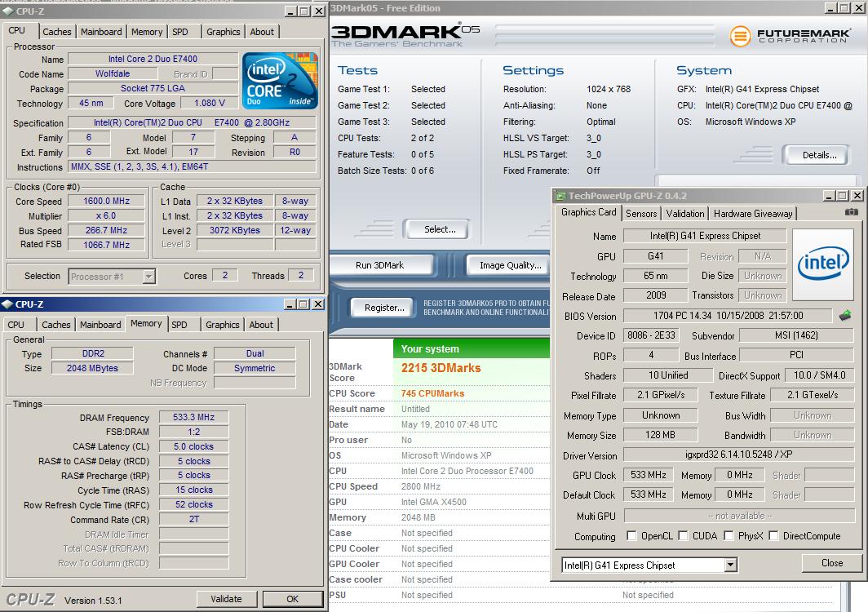Viewport: 868px width, 612px height.
Task: Click the Core Speed 1600.0 MHz field
Action: click(x=106, y=201)
